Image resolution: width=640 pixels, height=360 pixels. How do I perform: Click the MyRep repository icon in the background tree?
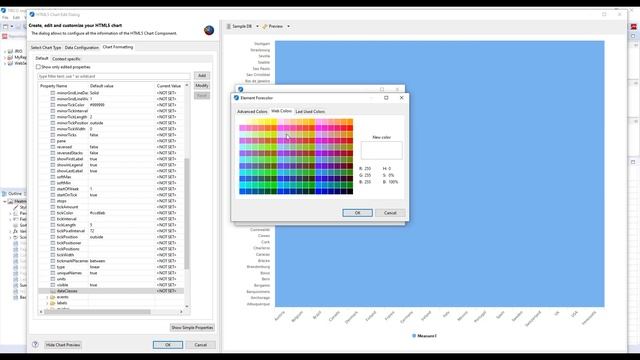click(11, 58)
